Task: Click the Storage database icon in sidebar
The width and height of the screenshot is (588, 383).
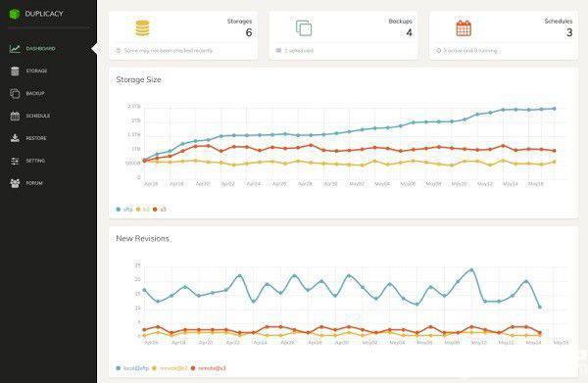Action: (x=15, y=71)
